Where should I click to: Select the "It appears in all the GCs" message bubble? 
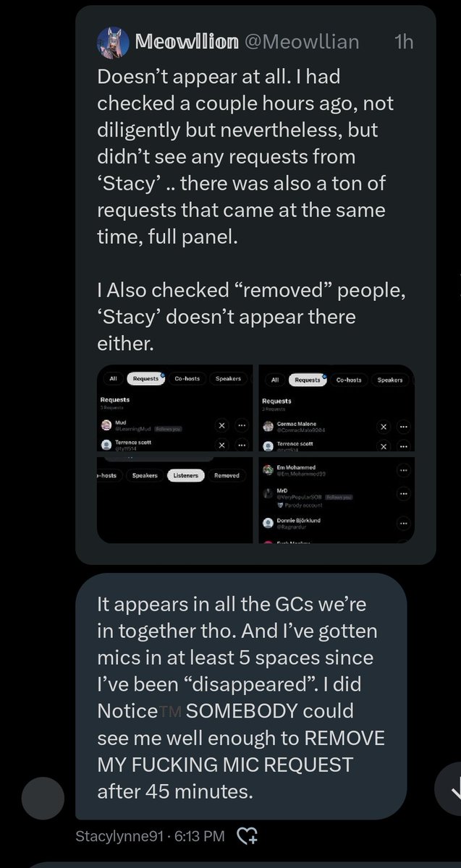[x=240, y=696]
